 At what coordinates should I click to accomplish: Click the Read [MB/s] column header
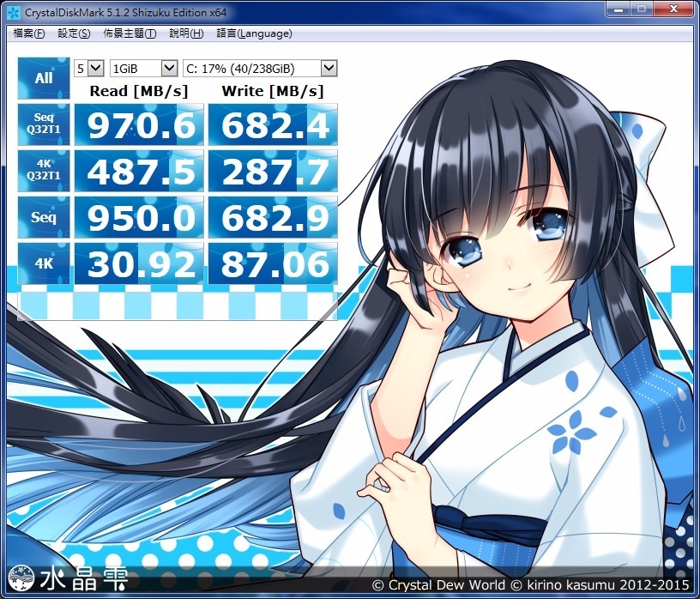coord(139,91)
